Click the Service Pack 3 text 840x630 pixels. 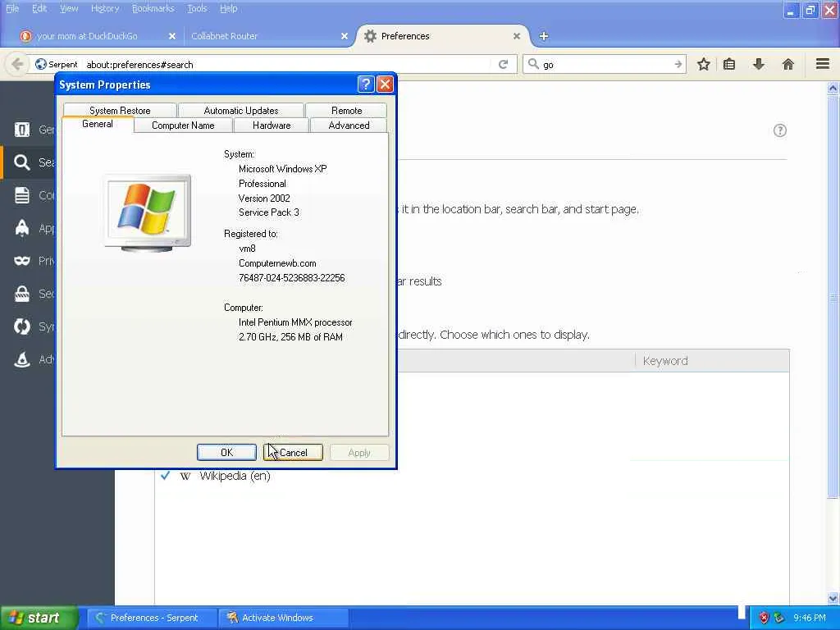click(269, 212)
